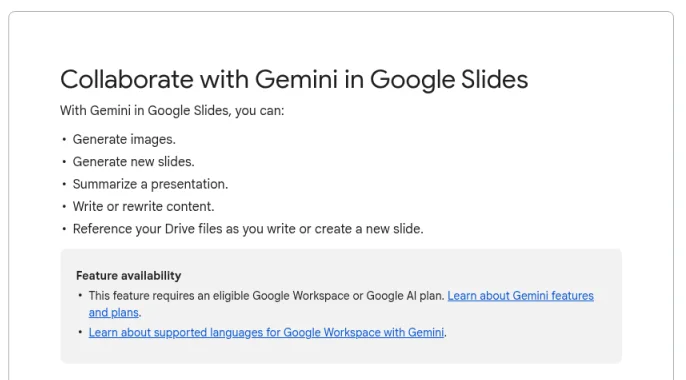
Task: Open 'Learn about Gemini features and plans' link
Action: coord(520,296)
